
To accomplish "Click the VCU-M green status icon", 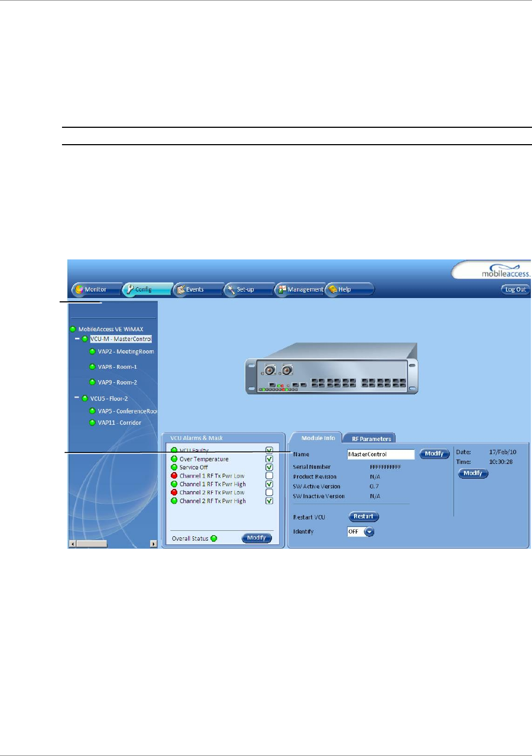I will click(x=85, y=339).
